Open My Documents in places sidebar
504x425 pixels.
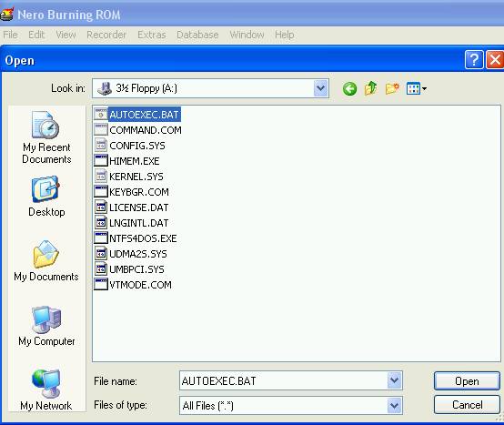[x=46, y=260]
